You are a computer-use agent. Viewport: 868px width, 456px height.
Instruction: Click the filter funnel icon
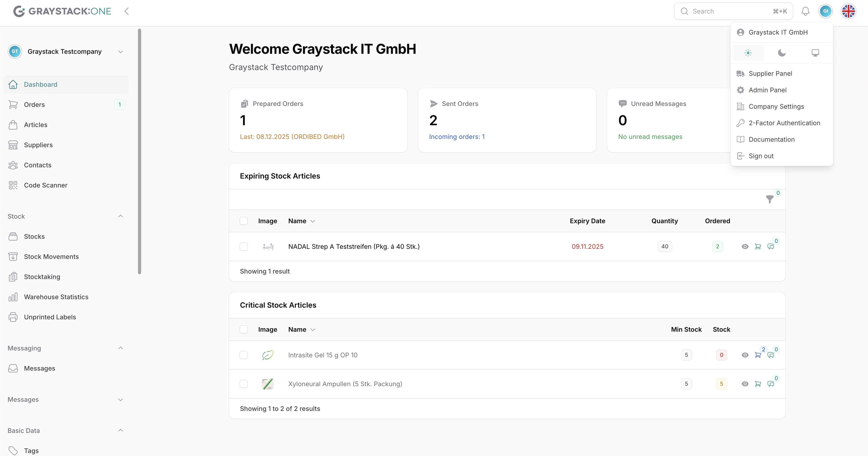770,199
